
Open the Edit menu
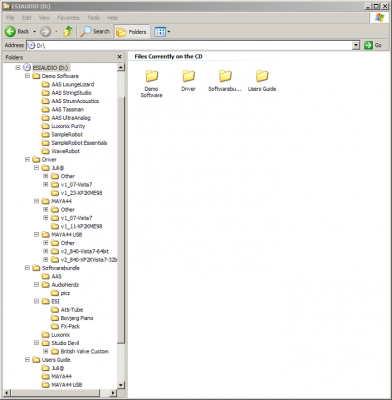[26, 18]
